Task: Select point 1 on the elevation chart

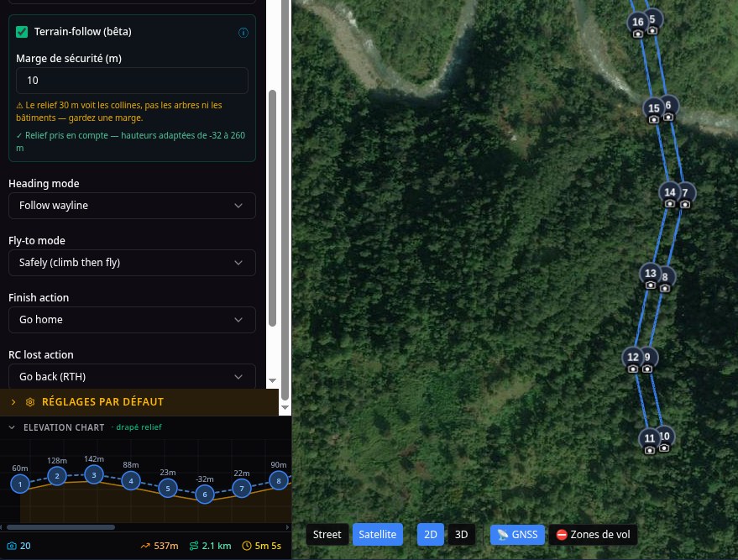Action: coord(20,484)
